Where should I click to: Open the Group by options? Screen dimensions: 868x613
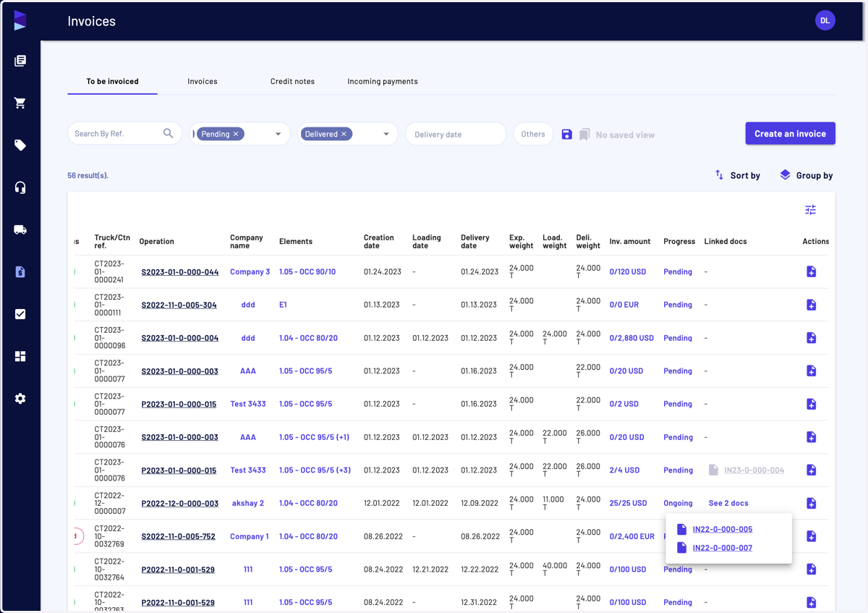coord(806,175)
